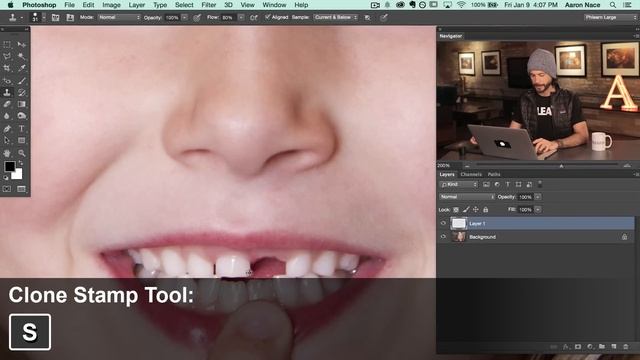Select the Gradient tool
The width and height of the screenshot is (640, 360).
coord(22,104)
